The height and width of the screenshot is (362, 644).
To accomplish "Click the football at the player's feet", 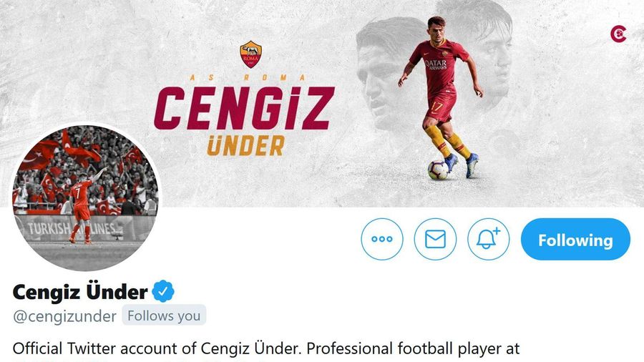I will point(438,170).
